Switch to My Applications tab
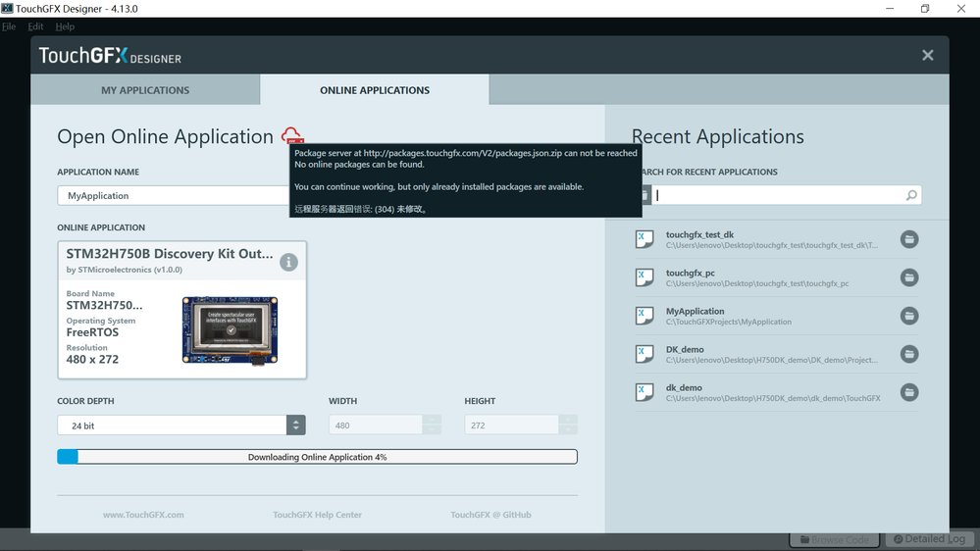The image size is (980, 551). (x=145, y=90)
